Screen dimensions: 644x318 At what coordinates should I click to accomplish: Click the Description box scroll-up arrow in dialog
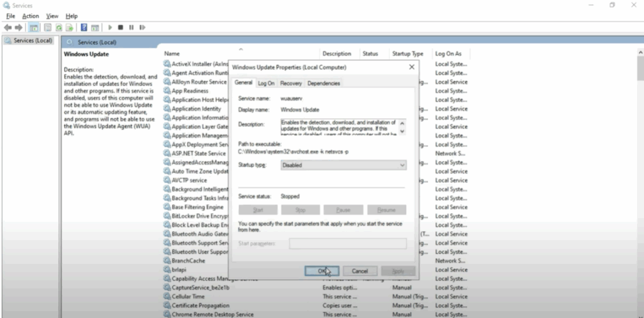coord(402,123)
